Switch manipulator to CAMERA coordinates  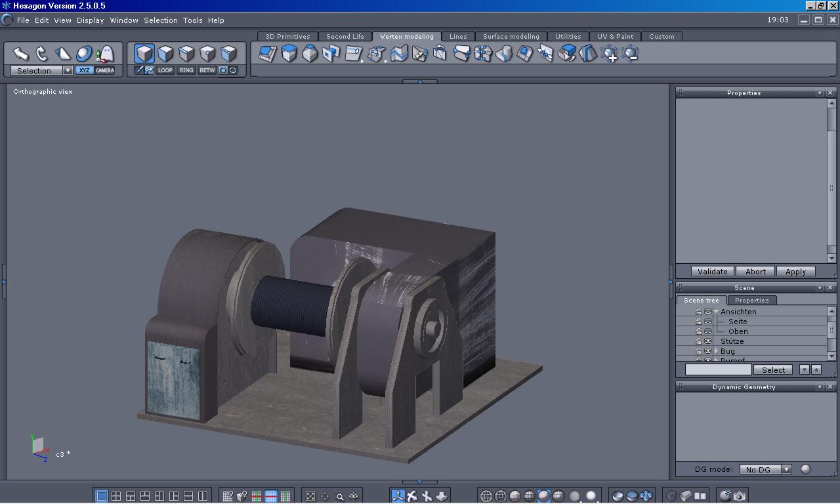[105, 70]
